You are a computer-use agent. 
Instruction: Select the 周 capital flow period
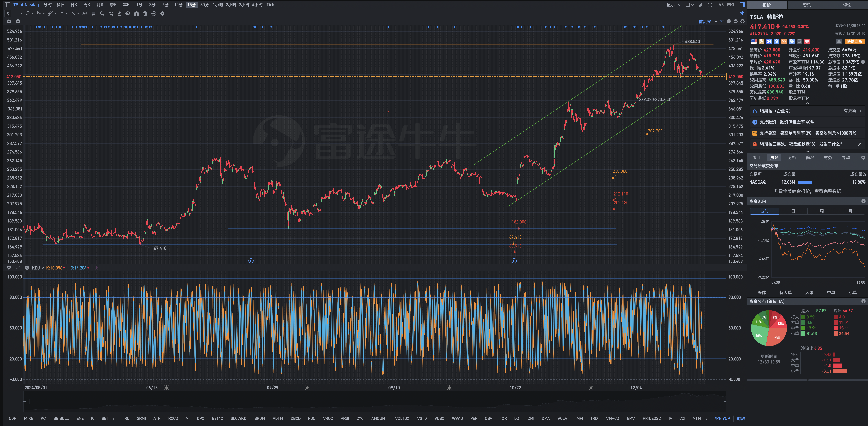tap(822, 211)
